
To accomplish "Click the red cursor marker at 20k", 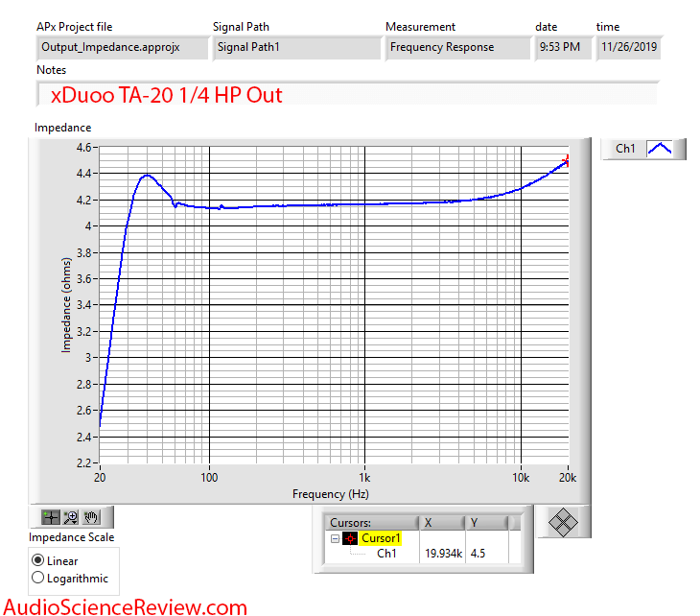I will [x=567, y=161].
